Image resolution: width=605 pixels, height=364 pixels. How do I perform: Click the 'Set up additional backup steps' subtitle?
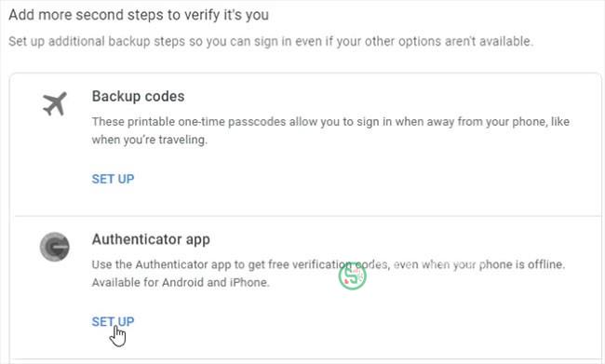[x=271, y=41]
